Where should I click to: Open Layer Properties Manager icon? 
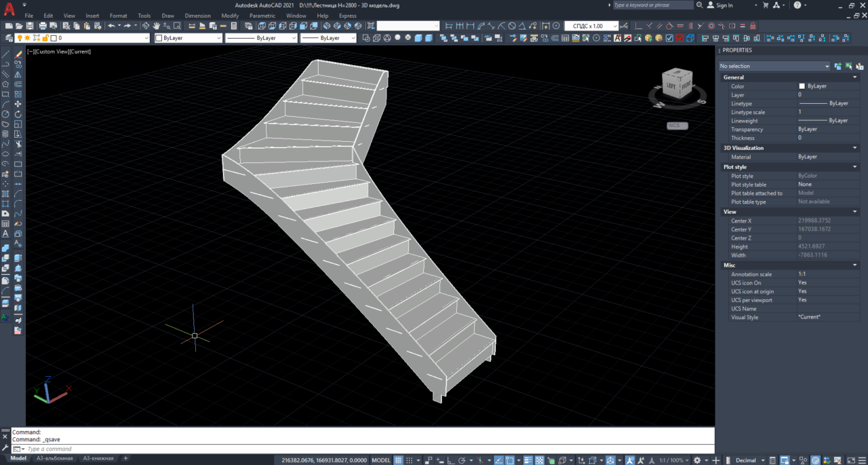pos(9,38)
